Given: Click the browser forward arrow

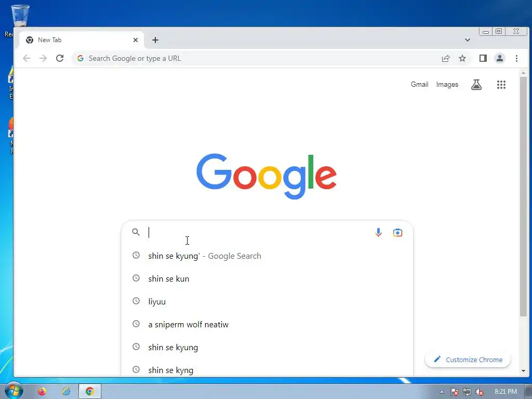Looking at the screenshot, I should tap(43, 58).
